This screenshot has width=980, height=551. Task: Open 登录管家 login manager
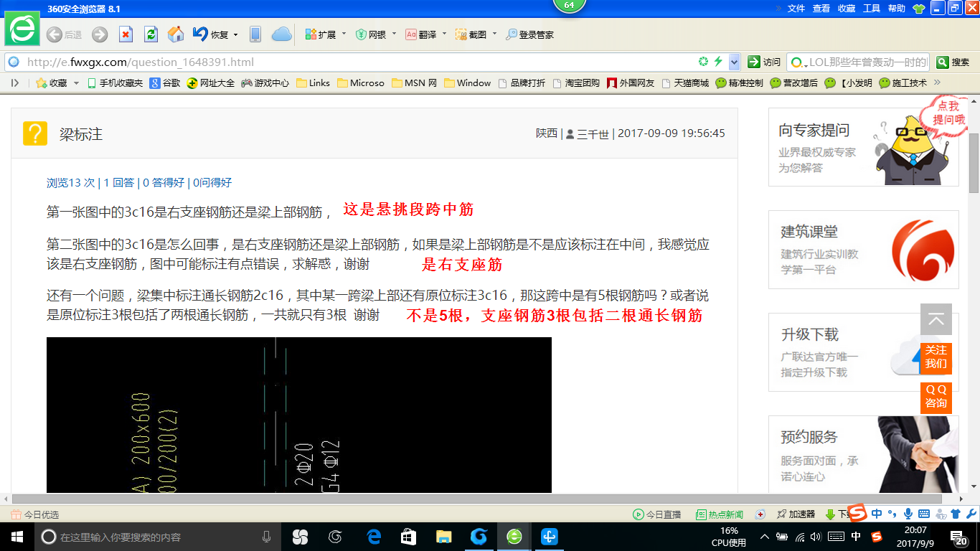(529, 34)
